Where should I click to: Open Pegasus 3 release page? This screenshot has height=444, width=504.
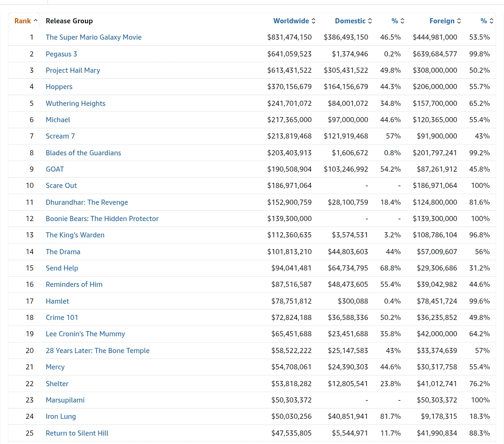61,54
